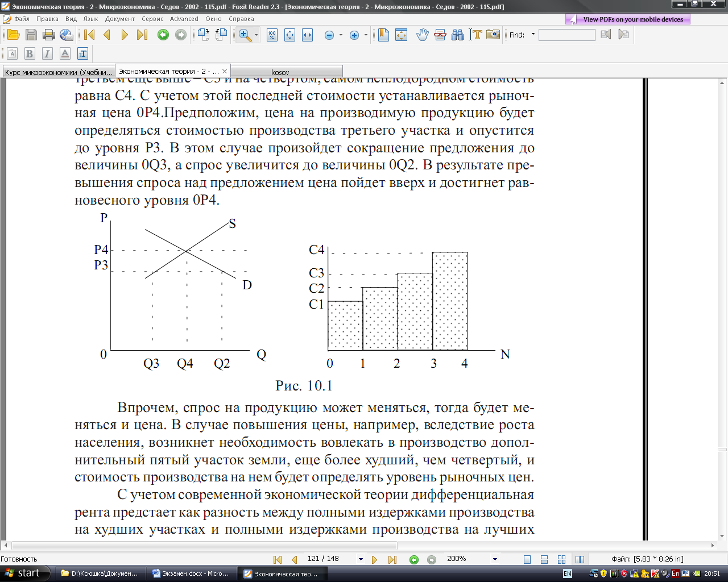Viewport: 728px width, 582px height.
Task: Go to first page in top toolbar
Action: pos(89,35)
